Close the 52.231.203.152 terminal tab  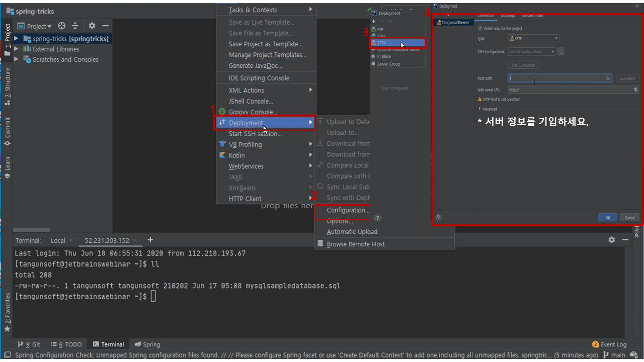click(x=135, y=240)
